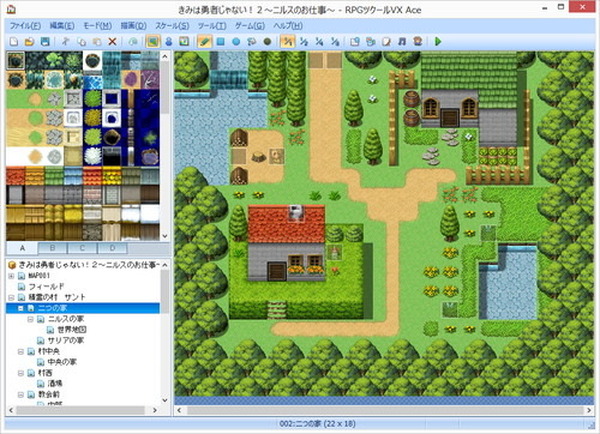
Task: Click the Paste icon in the toolbar
Action: pos(97,41)
